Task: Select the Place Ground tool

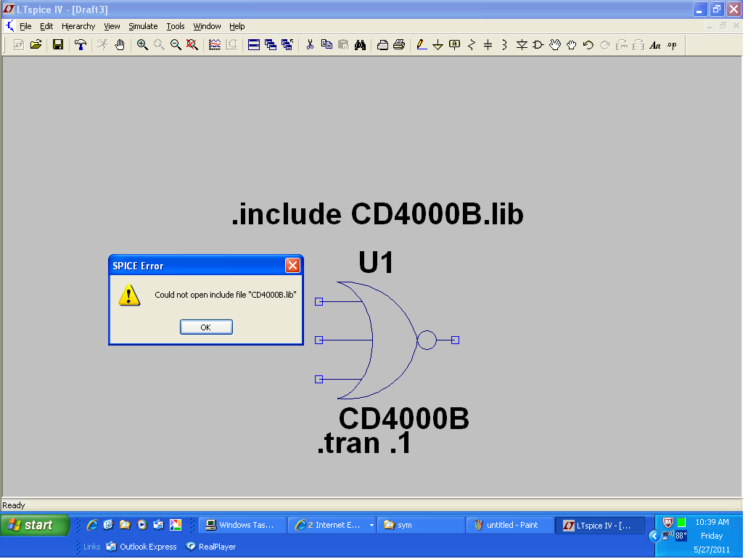Action: (x=437, y=45)
